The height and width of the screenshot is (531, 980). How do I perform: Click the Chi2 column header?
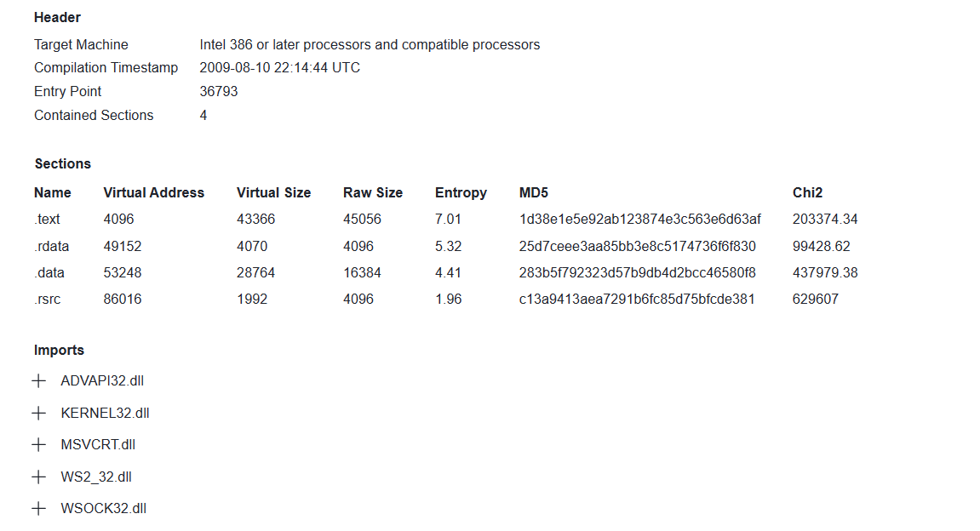pos(807,192)
